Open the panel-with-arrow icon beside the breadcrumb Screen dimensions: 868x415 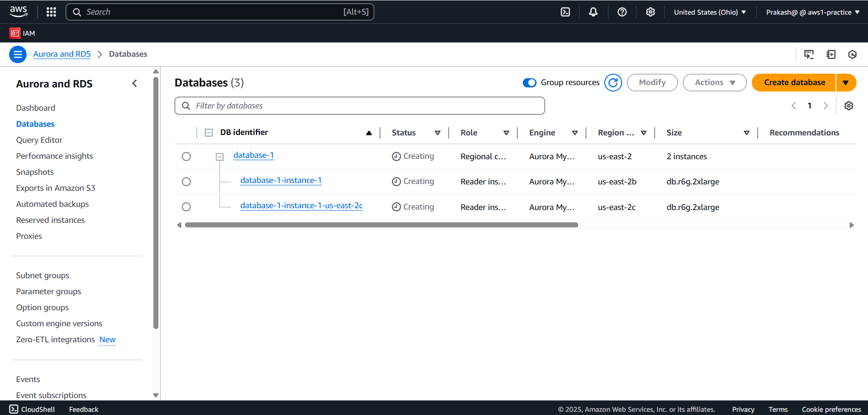coord(831,54)
